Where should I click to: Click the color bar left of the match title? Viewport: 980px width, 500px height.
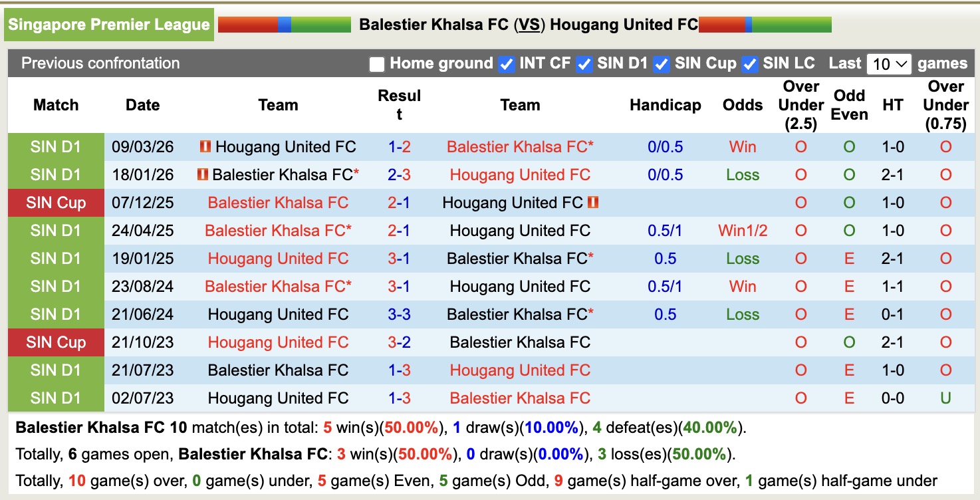pos(286,24)
